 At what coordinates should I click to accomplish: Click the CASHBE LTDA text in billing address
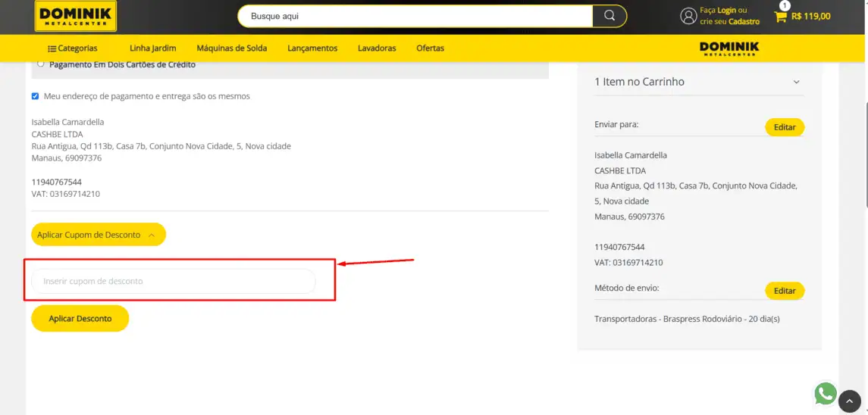point(57,134)
